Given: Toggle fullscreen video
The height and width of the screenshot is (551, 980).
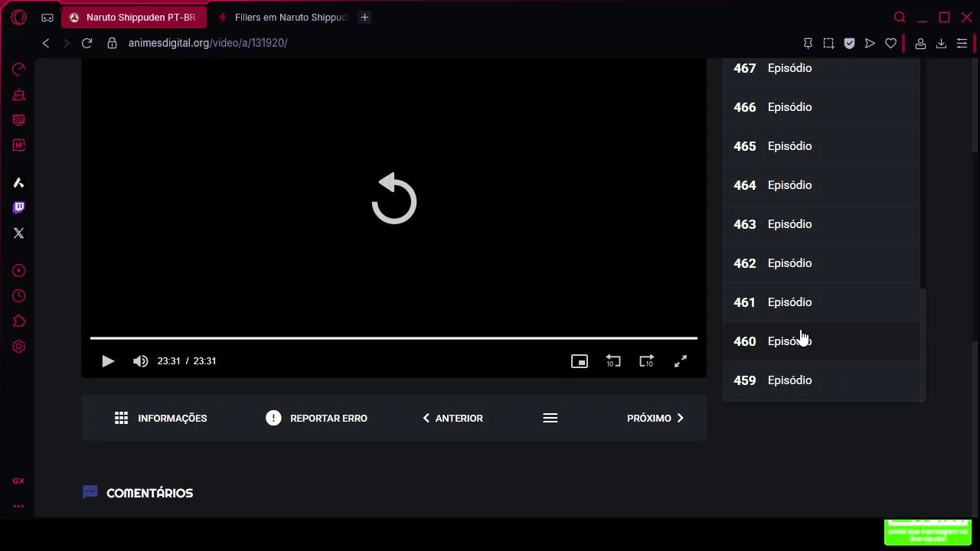Looking at the screenshot, I should (x=681, y=361).
